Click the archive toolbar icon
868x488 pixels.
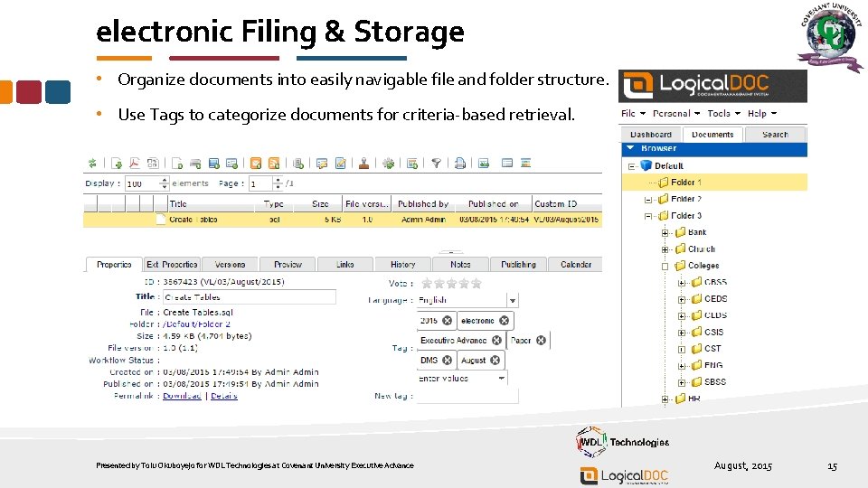click(x=298, y=164)
